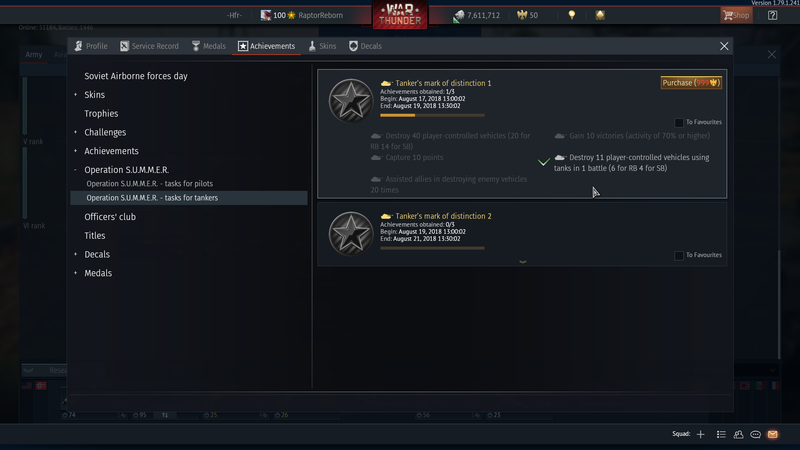This screenshot has width=800, height=450.
Task: Add mark of distinction 2 to Favourites
Action: coord(679,255)
